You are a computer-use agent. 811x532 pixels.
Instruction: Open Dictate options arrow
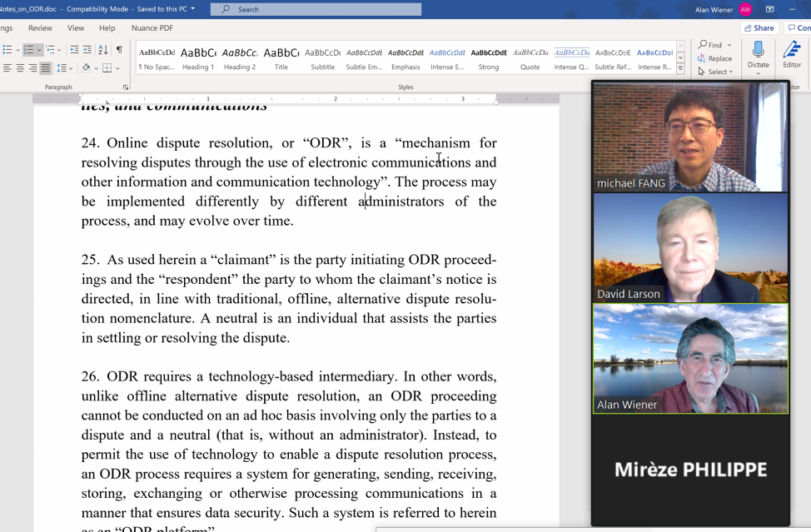click(x=759, y=73)
